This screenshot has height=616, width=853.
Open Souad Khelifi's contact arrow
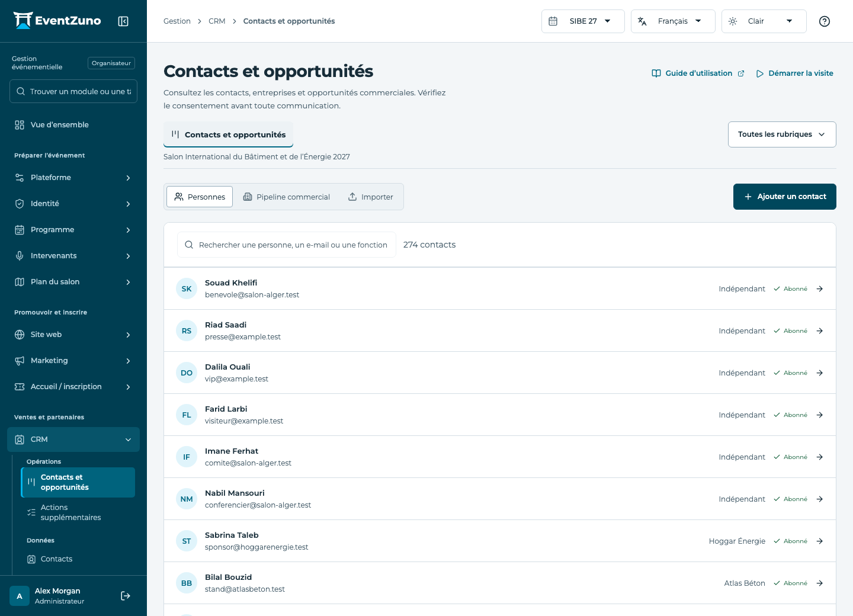pos(820,289)
